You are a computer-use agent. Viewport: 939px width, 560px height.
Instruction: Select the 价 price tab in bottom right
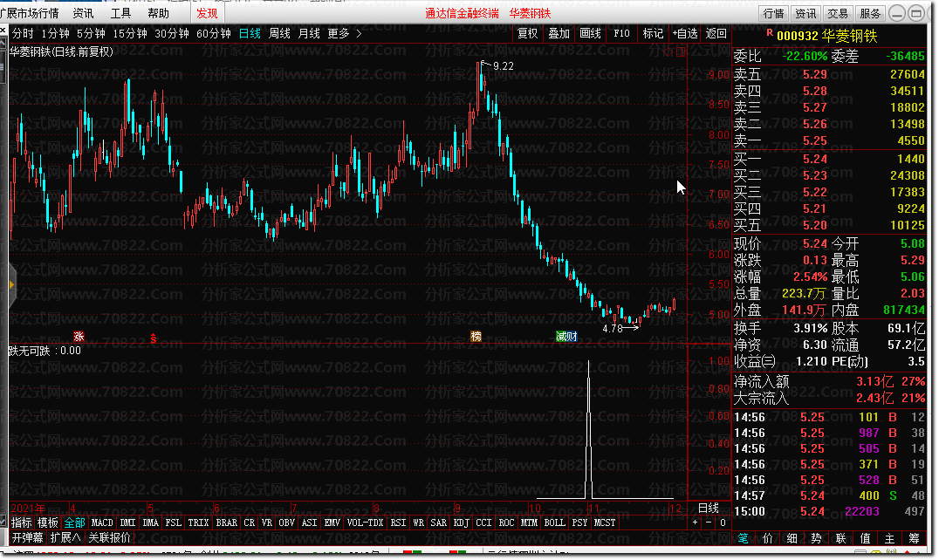(768, 538)
